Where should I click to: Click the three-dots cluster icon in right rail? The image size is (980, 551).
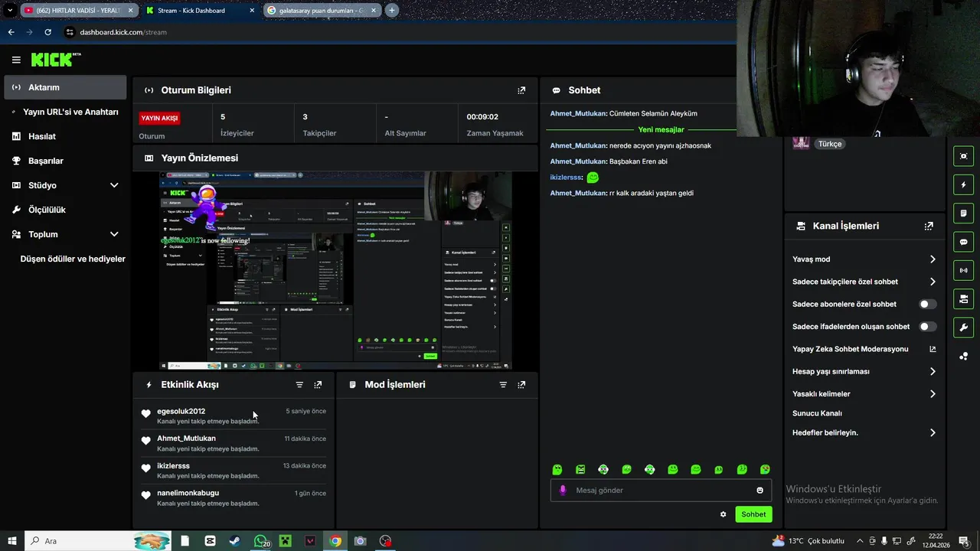(x=963, y=356)
